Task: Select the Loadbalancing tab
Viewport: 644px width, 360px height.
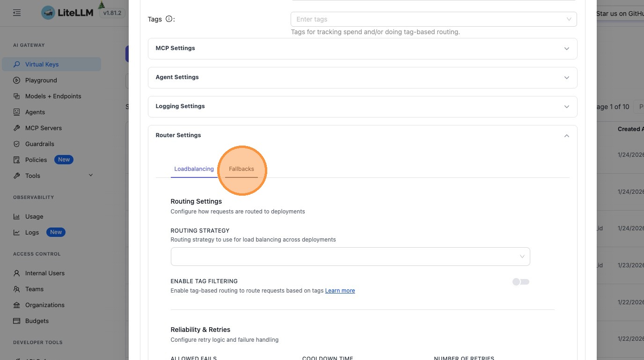Action: [x=194, y=169]
